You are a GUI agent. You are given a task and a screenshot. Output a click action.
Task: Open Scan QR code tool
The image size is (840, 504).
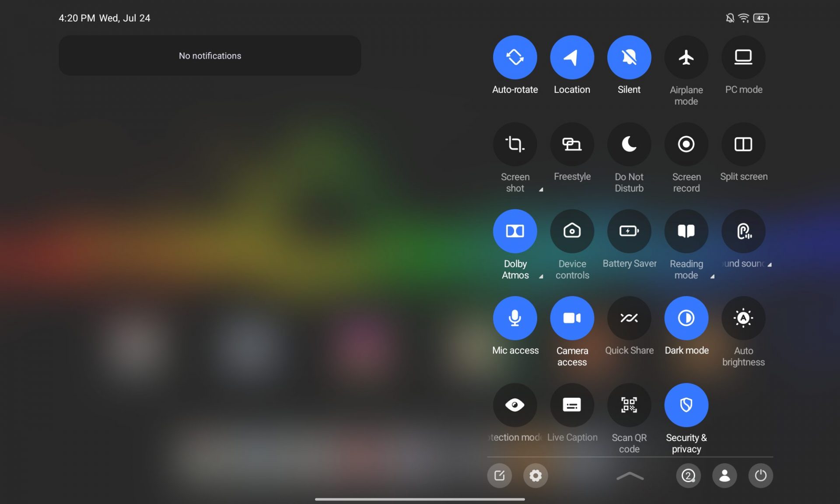[629, 405]
